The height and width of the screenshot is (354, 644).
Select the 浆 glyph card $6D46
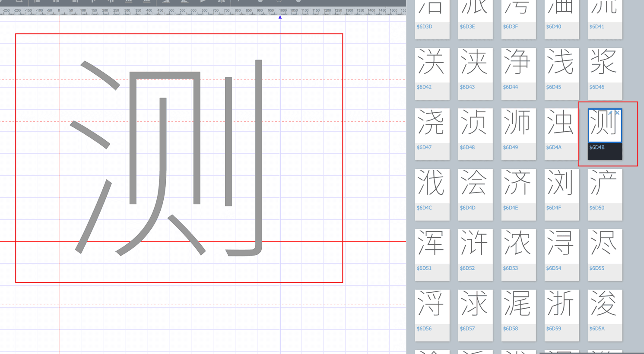(605, 74)
